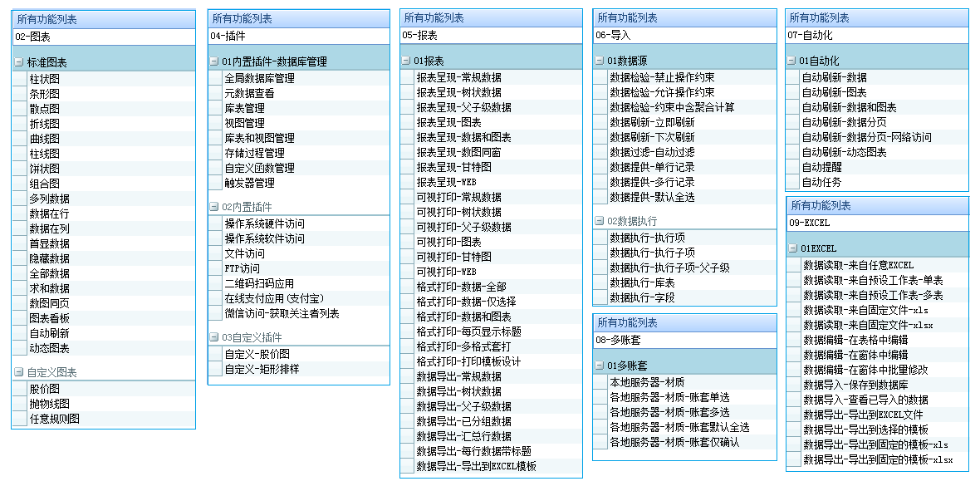The height and width of the screenshot is (486, 980).
Task: Select the 存储过程管理 row
Action: click(299, 153)
